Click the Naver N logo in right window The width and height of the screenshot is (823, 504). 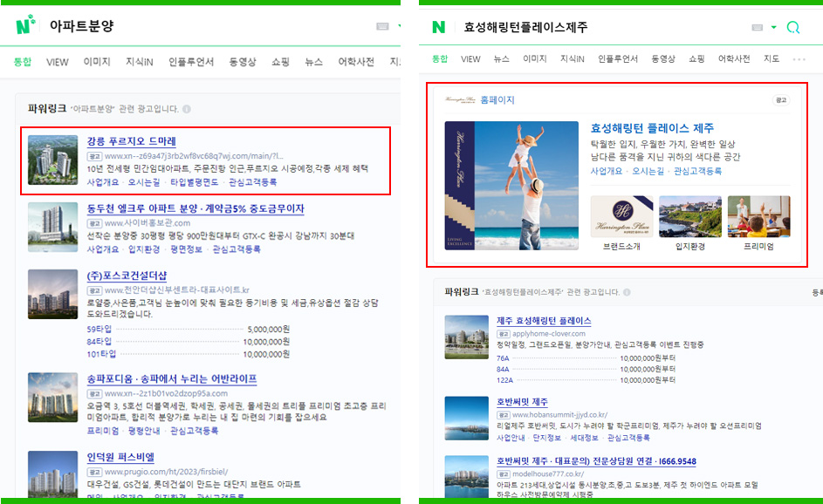pyautogui.click(x=438, y=27)
